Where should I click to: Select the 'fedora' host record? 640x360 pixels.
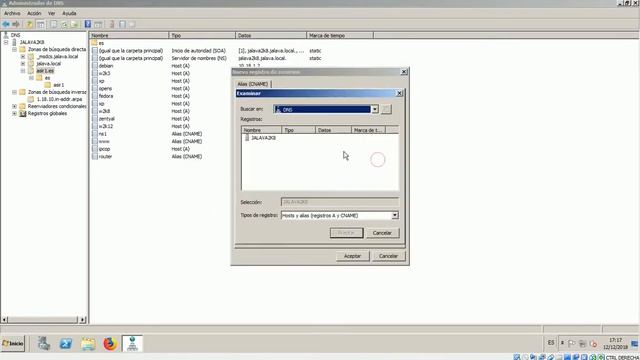pos(106,96)
